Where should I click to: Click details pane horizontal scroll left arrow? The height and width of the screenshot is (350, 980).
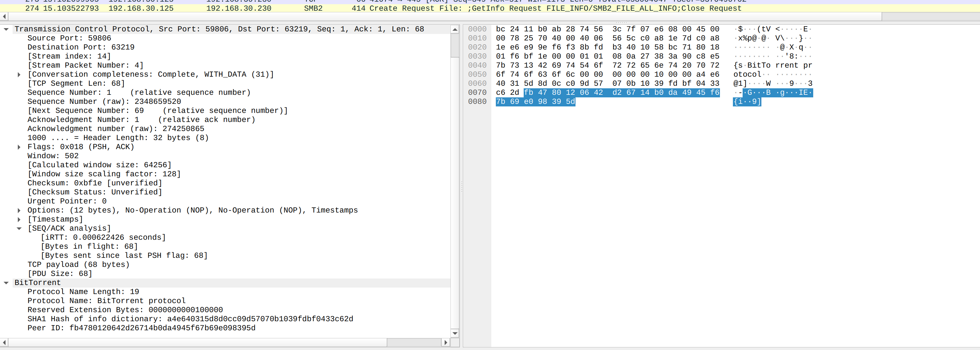[x=4, y=343]
